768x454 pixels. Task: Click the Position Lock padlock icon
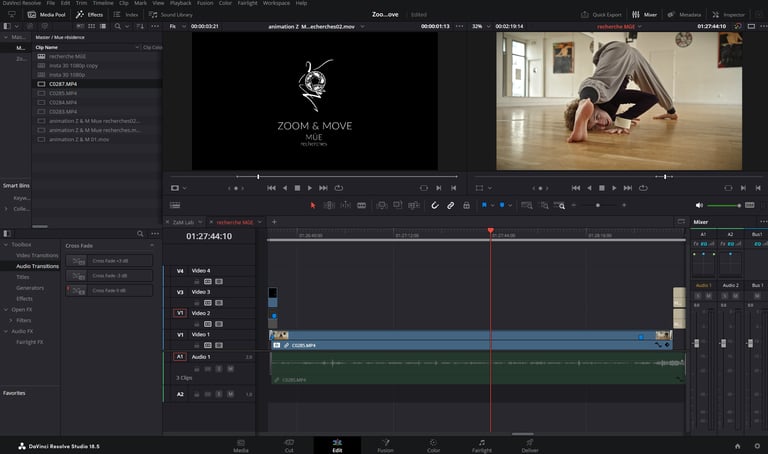pyautogui.click(x=466, y=205)
